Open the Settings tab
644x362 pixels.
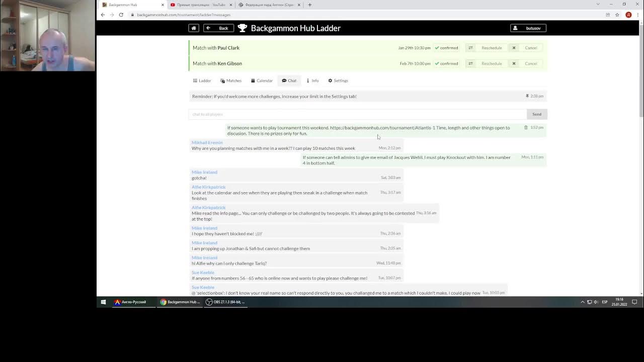pyautogui.click(x=338, y=80)
